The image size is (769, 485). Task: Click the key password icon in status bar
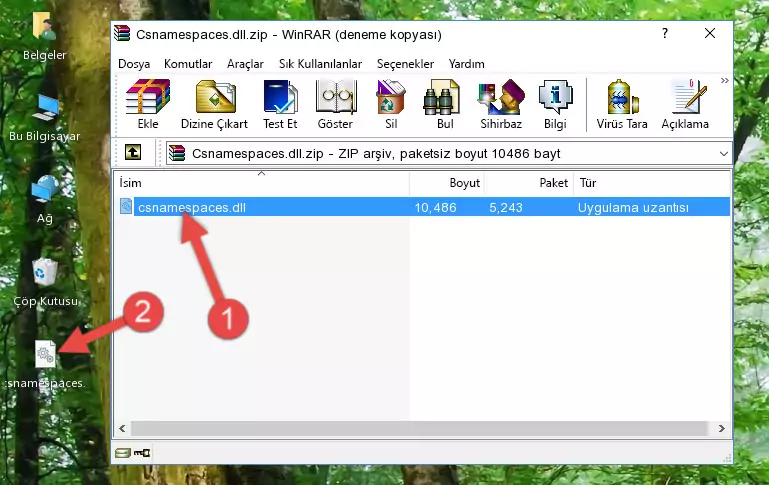point(142,453)
